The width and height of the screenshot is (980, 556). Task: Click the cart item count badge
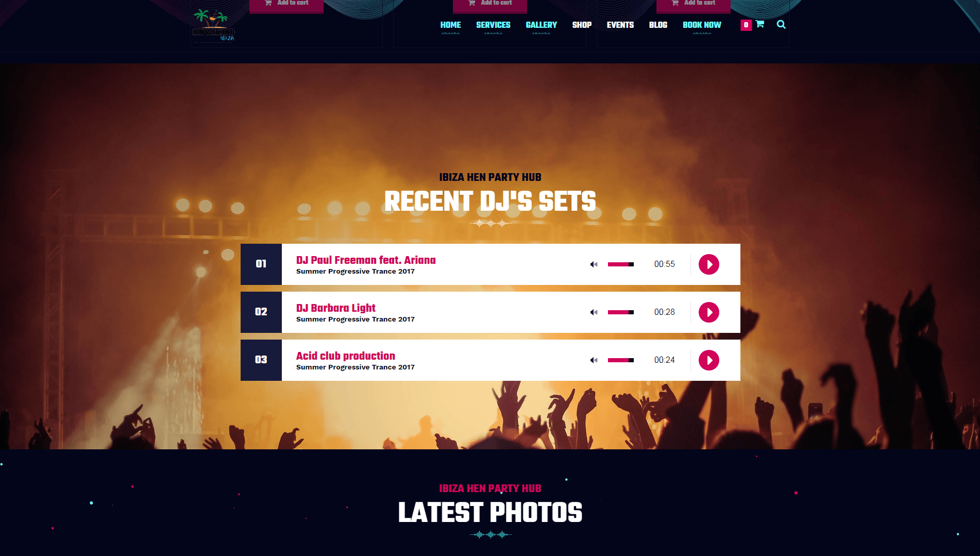[746, 25]
